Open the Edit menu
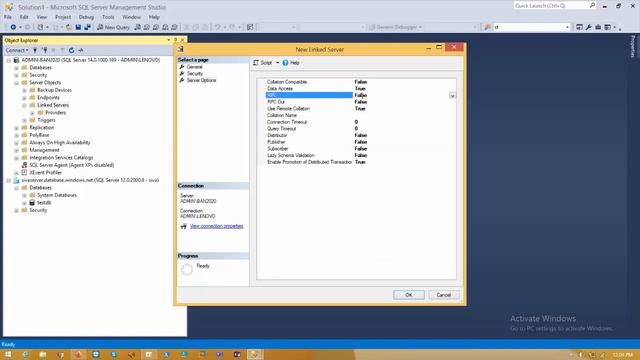Screen dimensions: 640x360 tap(24, 17)
